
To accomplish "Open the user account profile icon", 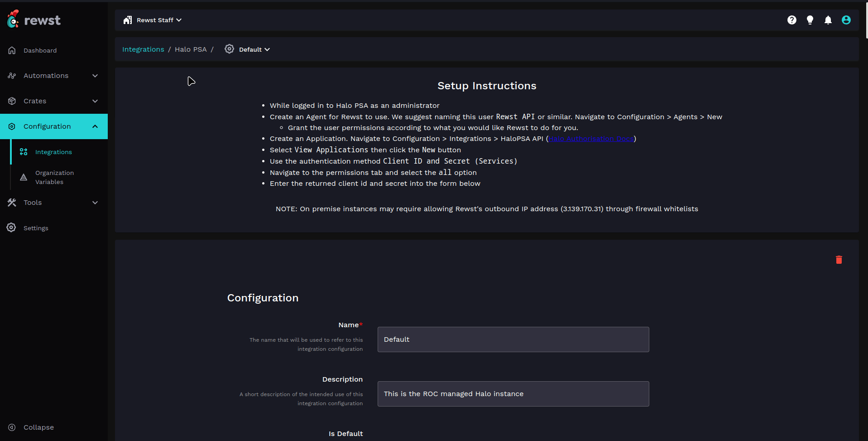I will pyautogui.click(x=846, y=20).
